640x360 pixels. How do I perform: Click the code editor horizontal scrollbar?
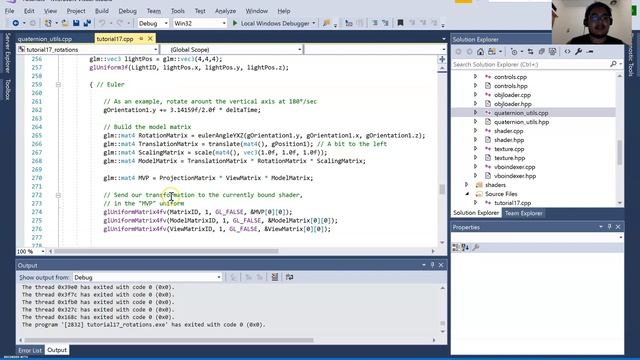pyautogui.click(x=166, y=251)
